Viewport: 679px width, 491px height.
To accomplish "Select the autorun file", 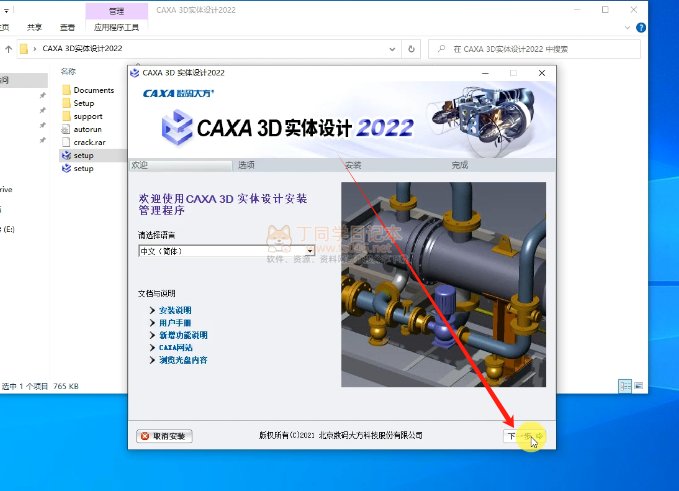I will point(88,129).
